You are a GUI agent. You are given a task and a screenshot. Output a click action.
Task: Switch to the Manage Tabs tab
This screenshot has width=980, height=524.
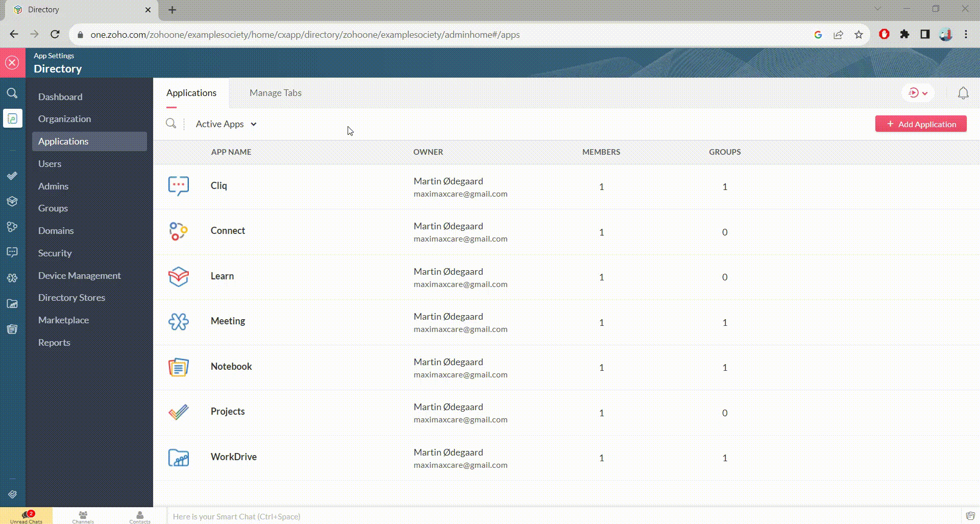pos(275,93)
